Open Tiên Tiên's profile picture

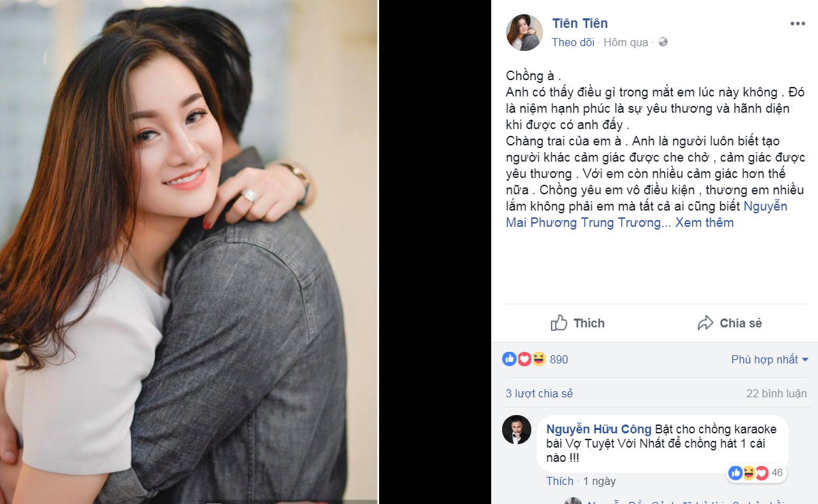(x=524, y=33)
